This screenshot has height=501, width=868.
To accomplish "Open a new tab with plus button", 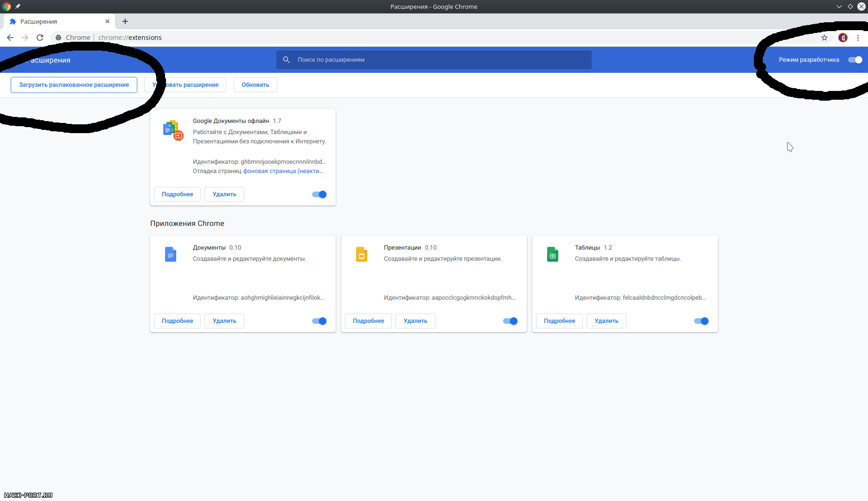I will pyautogui.click(x=125, y=21).
